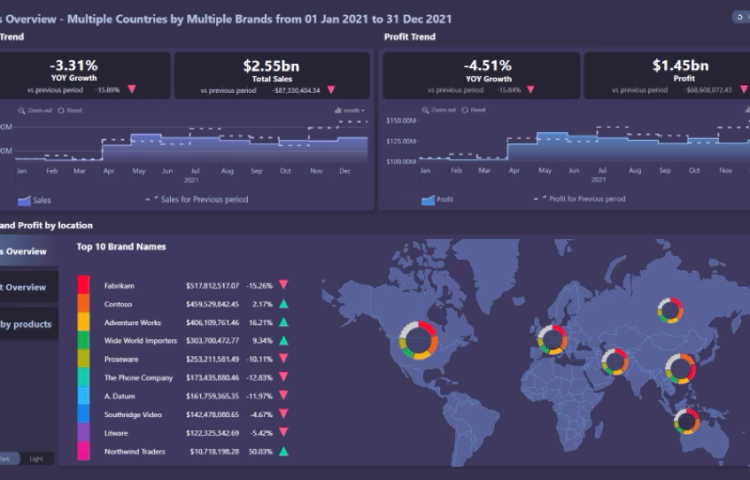Click the North America donut chart marker
Screen dimensions: 750x480
419,341
